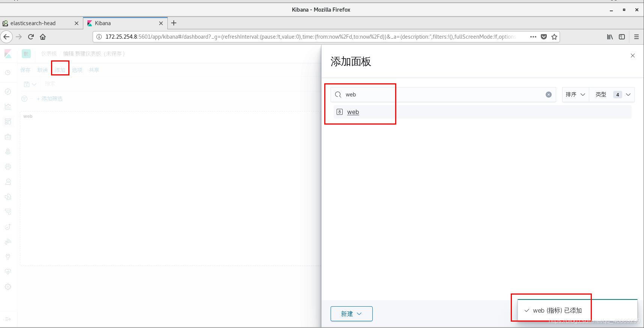Image resolution: width=644 pixels, height=328 pixels.
Task: Go forward in Firefox
Action: pos(19,37)
